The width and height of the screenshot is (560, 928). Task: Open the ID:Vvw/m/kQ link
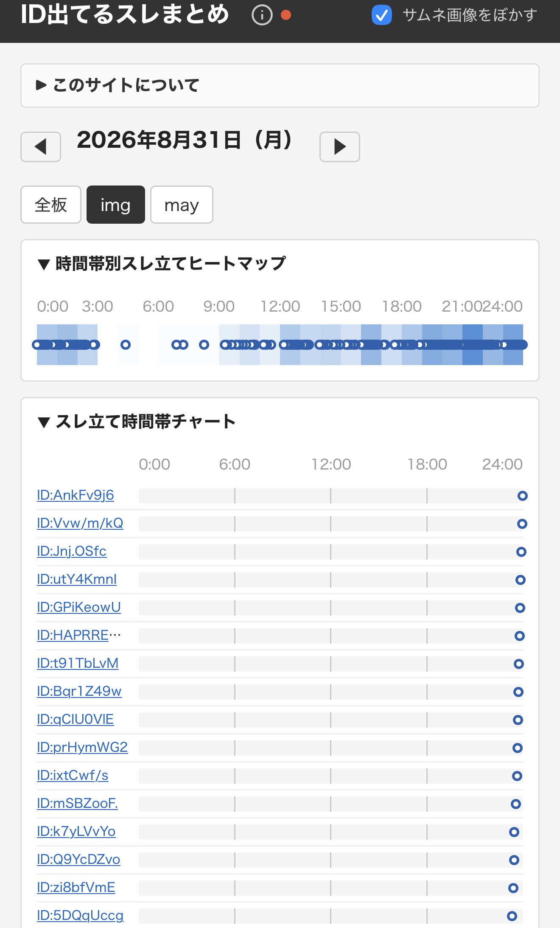(x=80, y=523)
